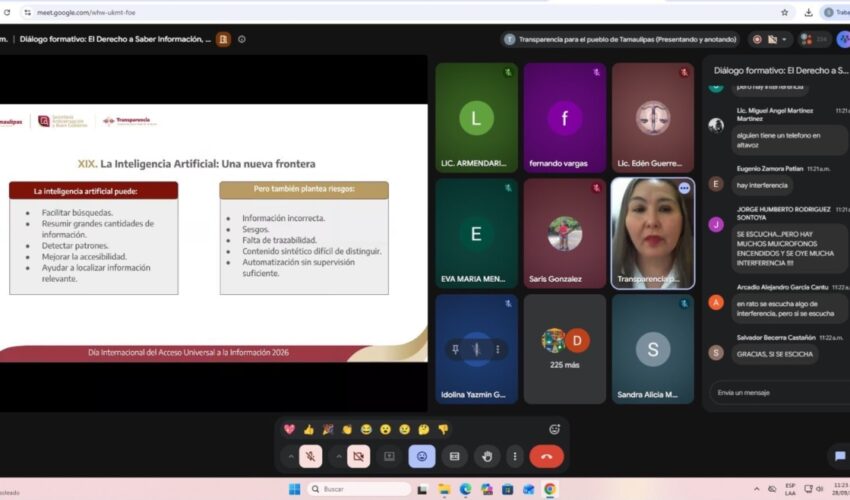Send the thumbs up reaction
The image size is (850, 500).
click(308, 430)
